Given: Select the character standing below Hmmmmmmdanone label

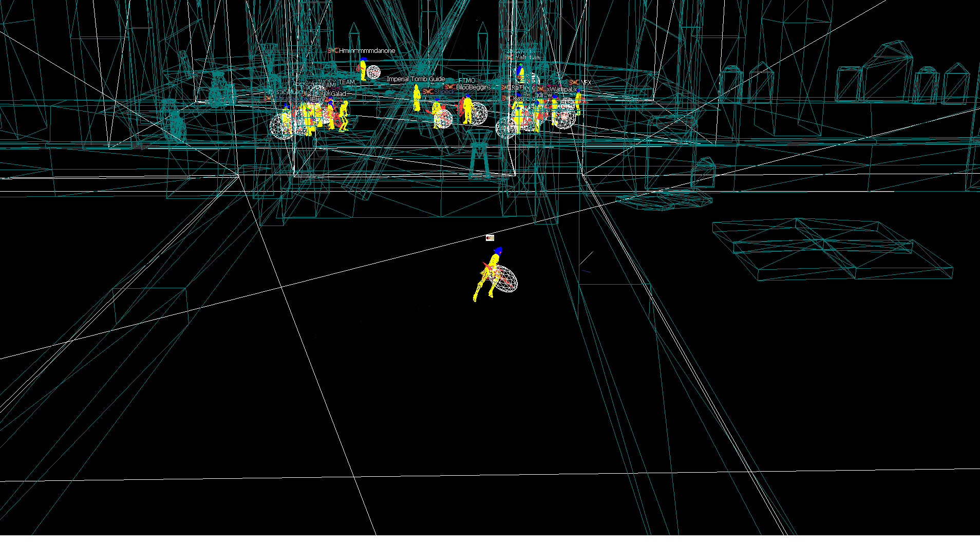Looking at the screenshot, I should (363, 69).
